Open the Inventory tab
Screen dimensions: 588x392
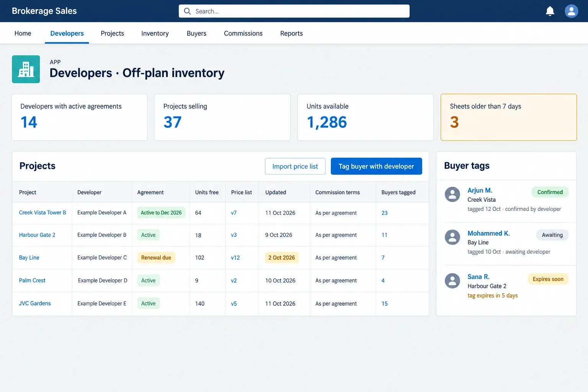coord(155,33)
